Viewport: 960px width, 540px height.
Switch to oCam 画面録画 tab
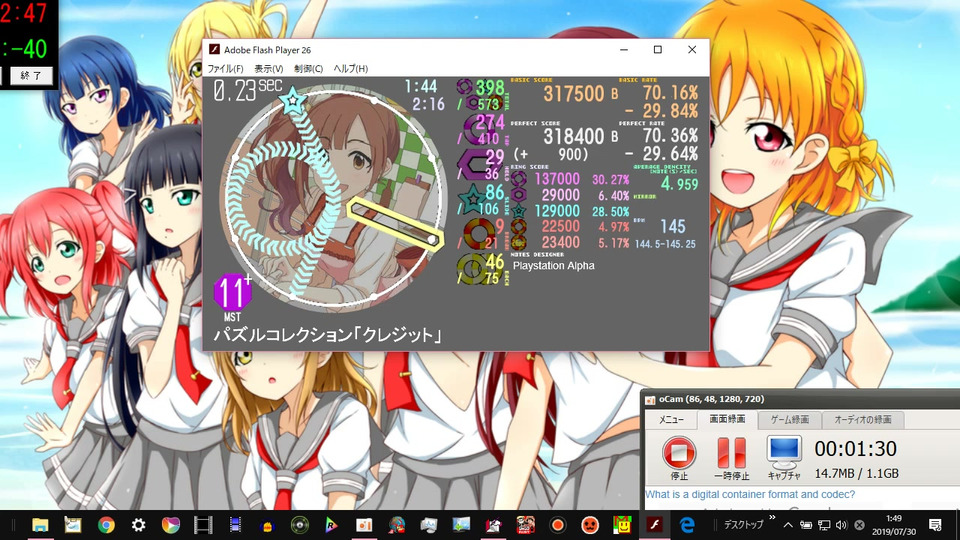[727, 419]
